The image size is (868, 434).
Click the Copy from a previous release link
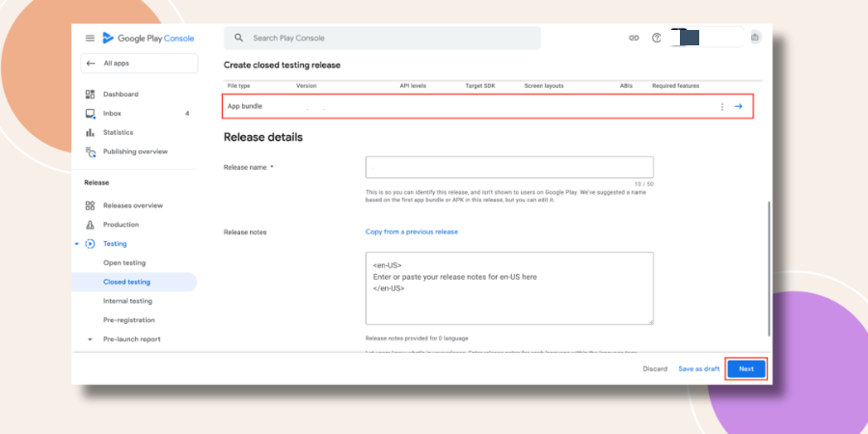pos(412,231)
